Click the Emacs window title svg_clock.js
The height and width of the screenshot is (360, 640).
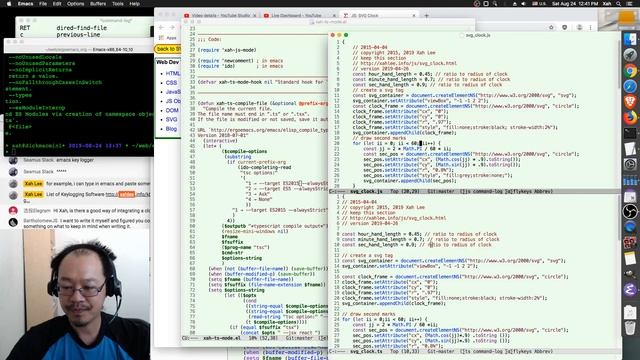(478, 35)
